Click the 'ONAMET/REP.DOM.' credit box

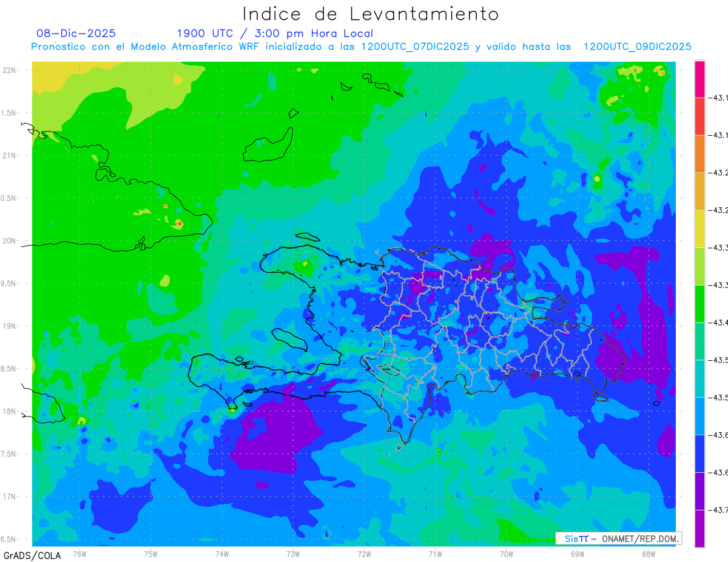(619, 538)
